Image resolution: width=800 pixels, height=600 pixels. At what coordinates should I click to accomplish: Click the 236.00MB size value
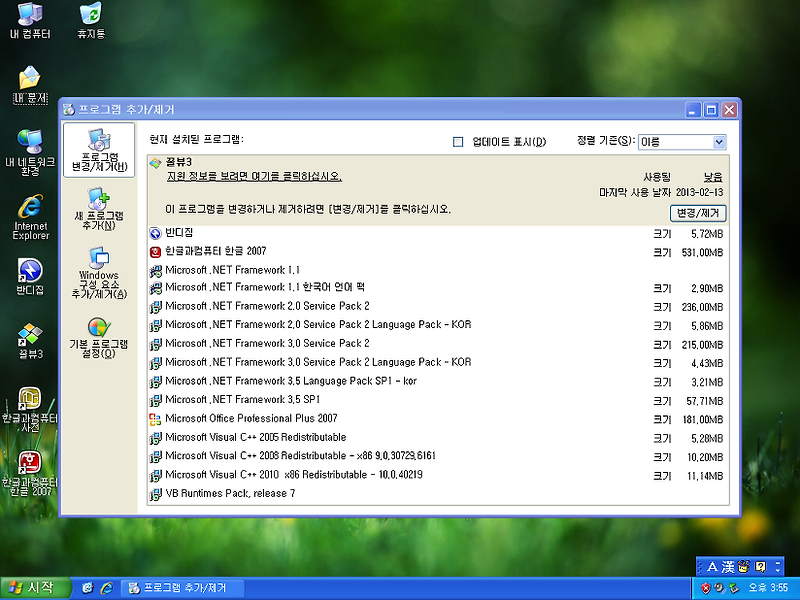703,307
